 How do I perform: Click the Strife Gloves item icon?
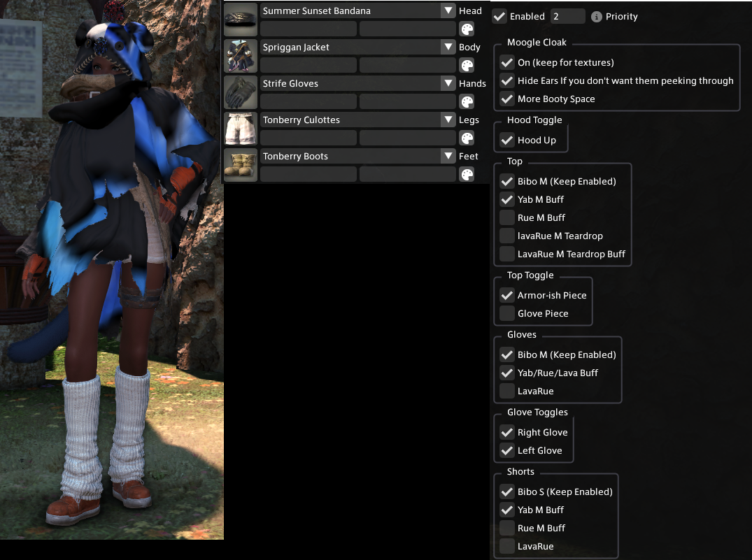click(x=241, y=92)
